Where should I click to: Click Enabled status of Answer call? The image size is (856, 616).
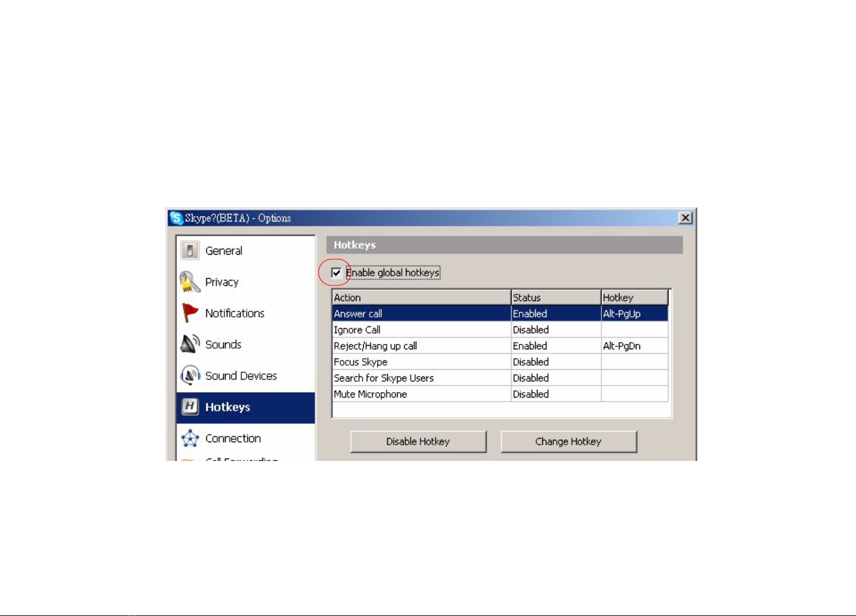pos(556,314)
